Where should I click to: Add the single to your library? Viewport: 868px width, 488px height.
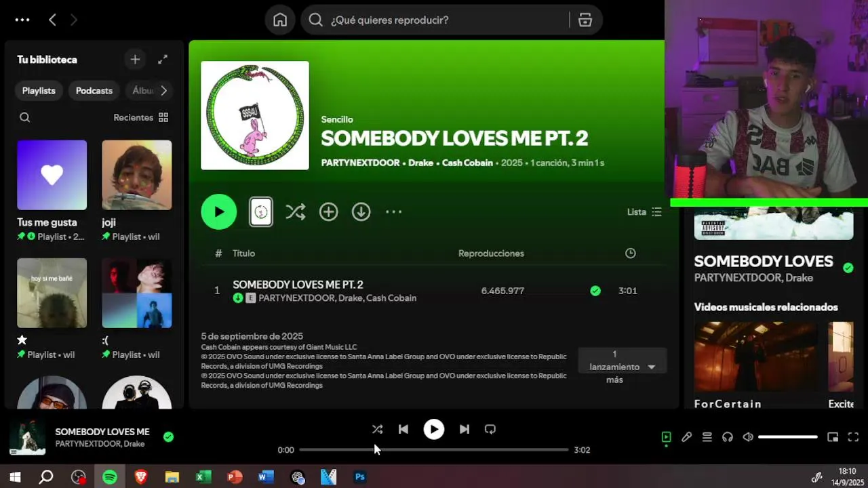[x=328, y=212]
